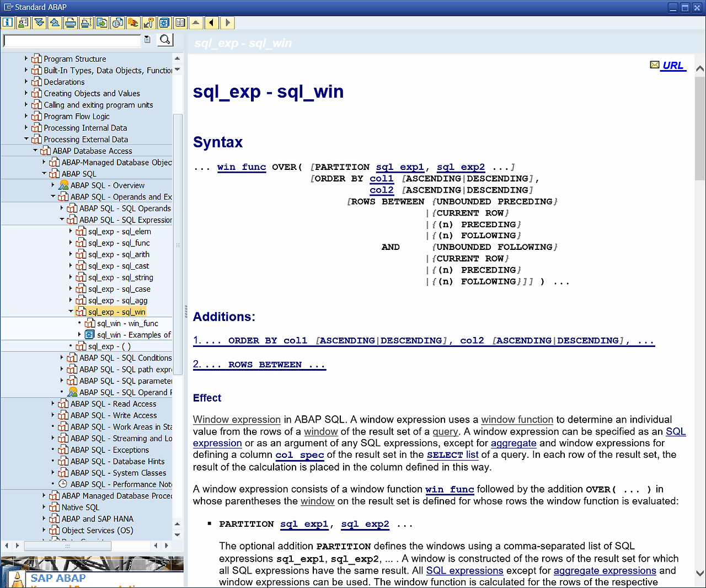
Task: Expand the Program Flow Logic node
Action: point(26,116)
